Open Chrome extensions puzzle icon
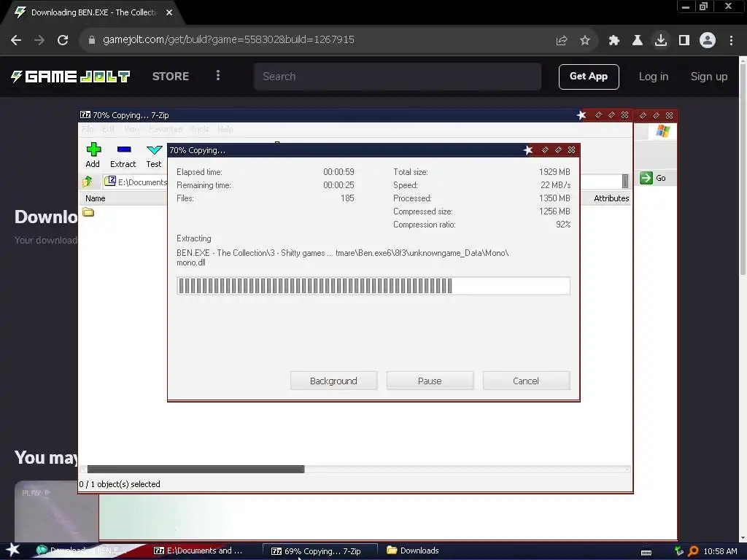747x560 pixels. (x=614, y=41)
